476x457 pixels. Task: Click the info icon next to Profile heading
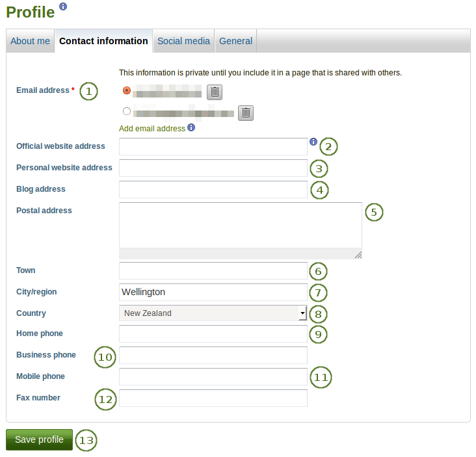[62, 7]
